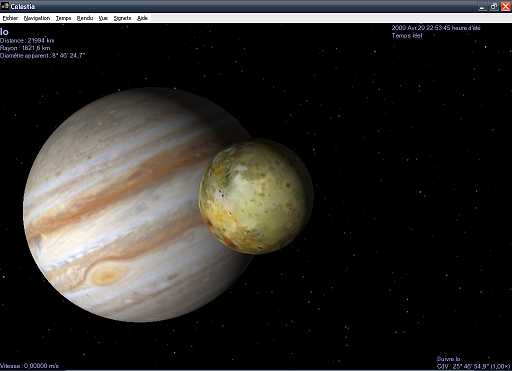
Task: Click the 'Suivre Io' status text
Action: (448, 359)
